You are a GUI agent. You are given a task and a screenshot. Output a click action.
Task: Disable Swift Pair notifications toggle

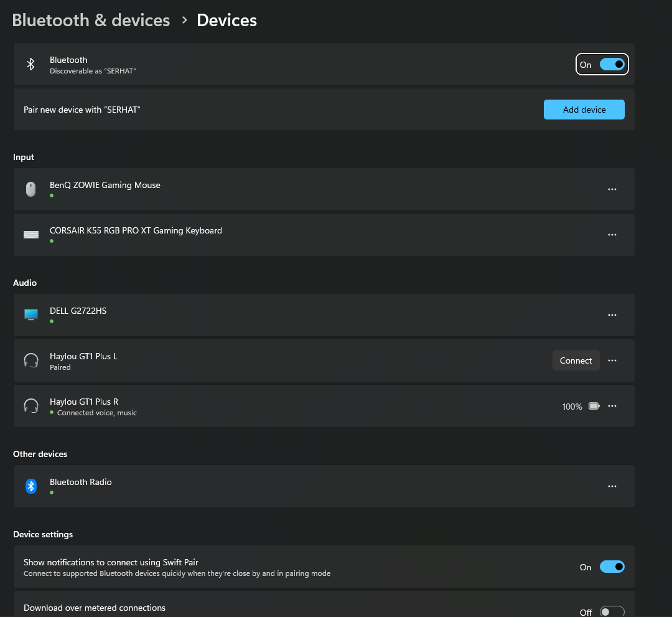coord(612,567)
